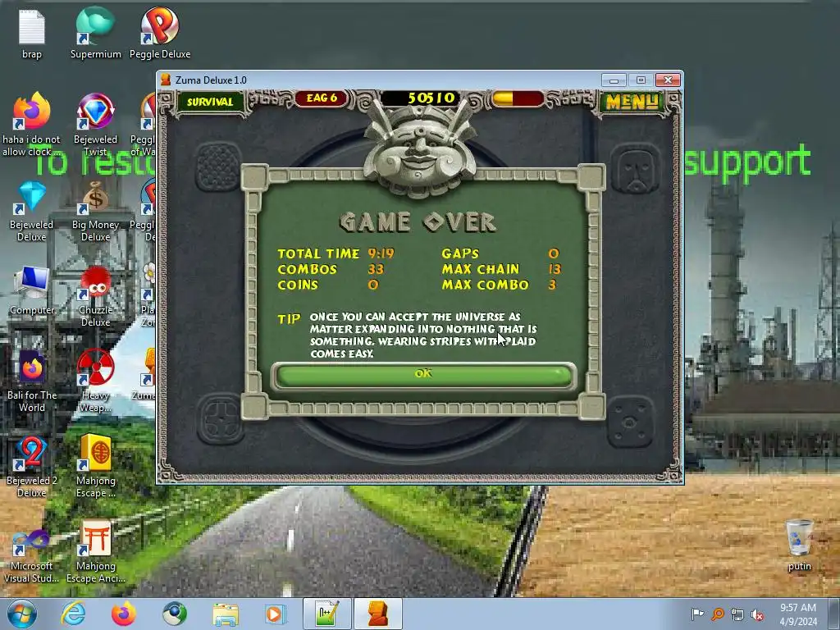Click the EAG 6 level indicator
This screenshot has width=840, height=630.
pos(322,98)
